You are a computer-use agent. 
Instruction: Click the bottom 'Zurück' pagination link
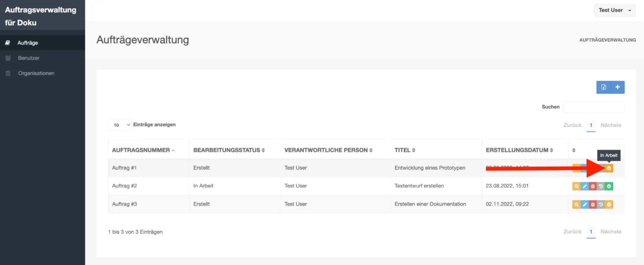572,232
